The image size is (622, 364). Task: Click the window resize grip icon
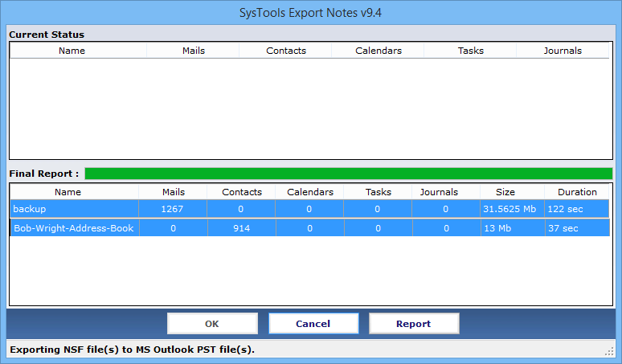(609, 351)
